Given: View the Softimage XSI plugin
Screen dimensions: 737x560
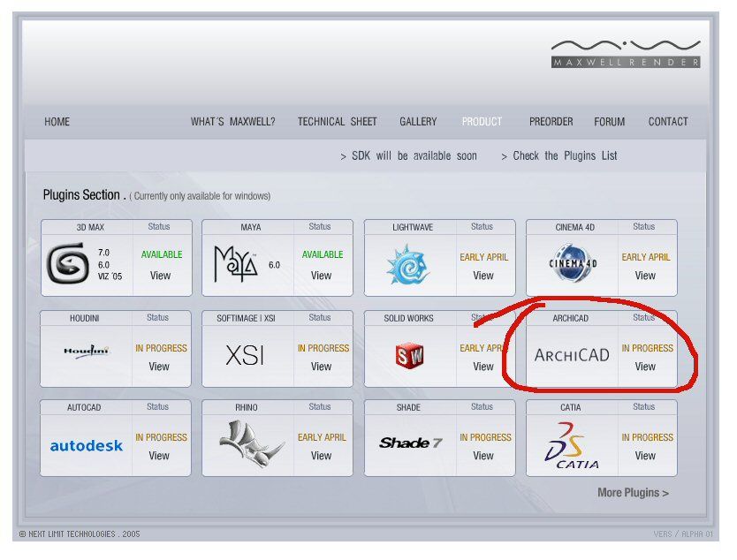Looking at the screenshot, I should [321, 366].
